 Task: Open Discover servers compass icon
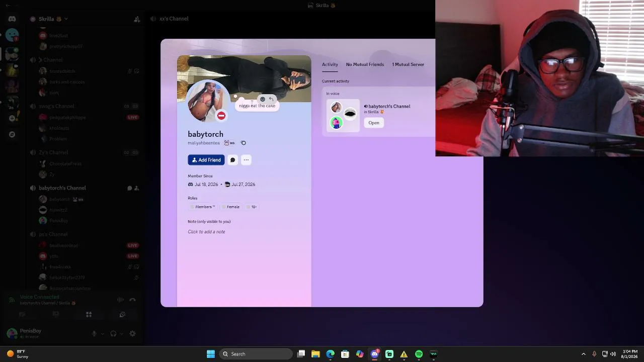point(12,134)
